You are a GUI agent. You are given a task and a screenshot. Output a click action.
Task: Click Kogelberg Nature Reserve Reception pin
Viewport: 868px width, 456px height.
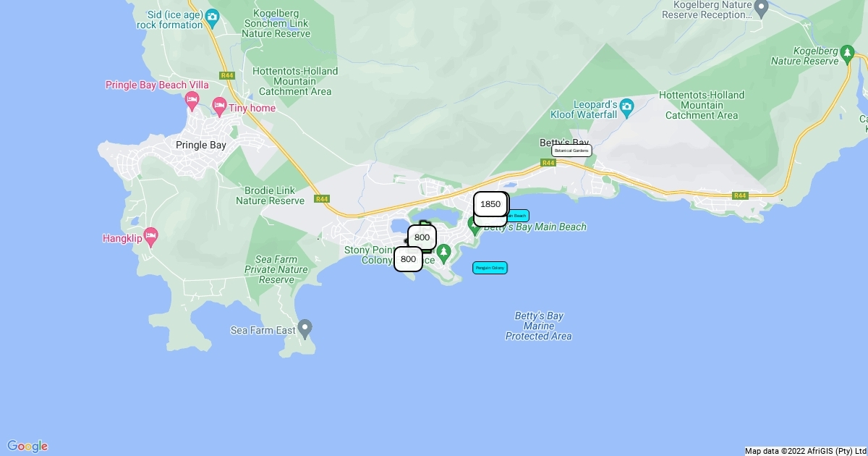pyautogui.click(x=761, y=9)
